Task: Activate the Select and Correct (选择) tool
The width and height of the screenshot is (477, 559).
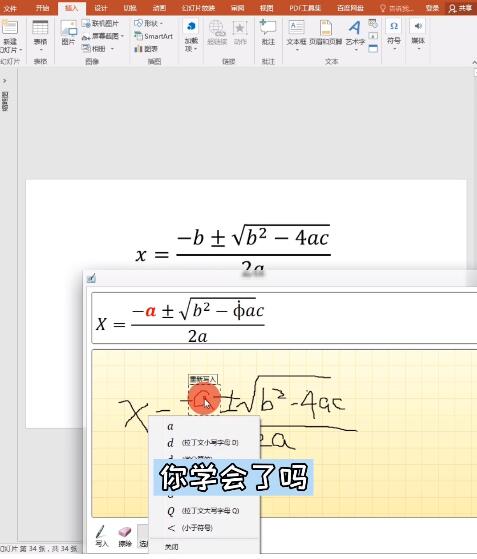Action: (x=143, y=537)
